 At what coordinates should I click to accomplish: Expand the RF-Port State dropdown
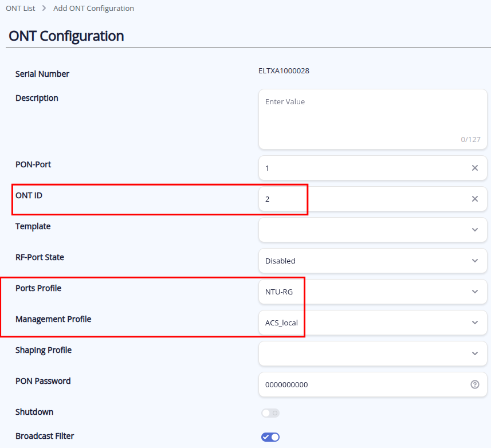tap(372, 261)
